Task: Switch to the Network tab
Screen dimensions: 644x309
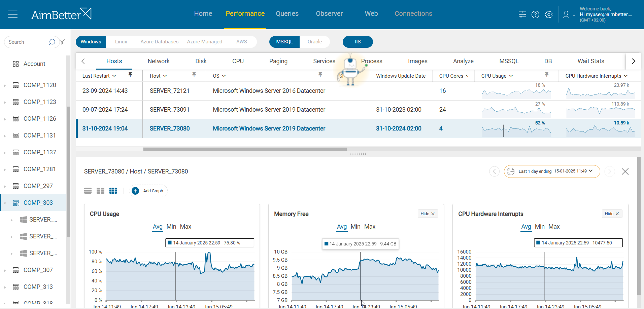Action: 159,61
